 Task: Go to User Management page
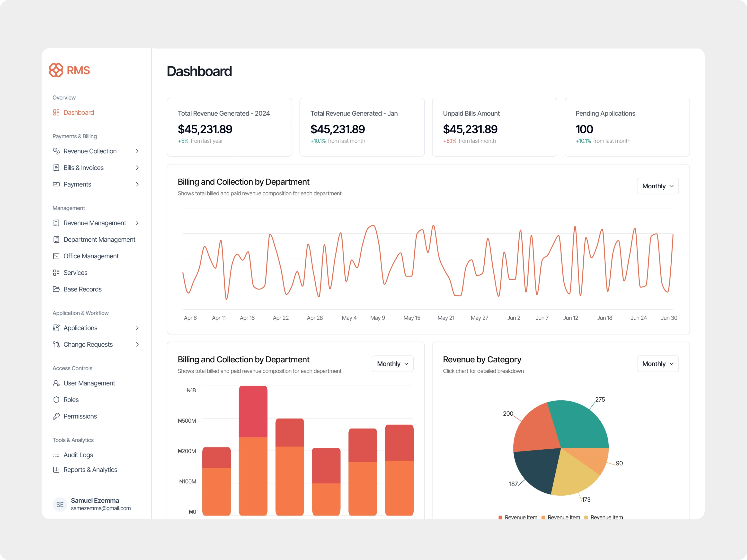pyautogui.click(x=89, y=383)
